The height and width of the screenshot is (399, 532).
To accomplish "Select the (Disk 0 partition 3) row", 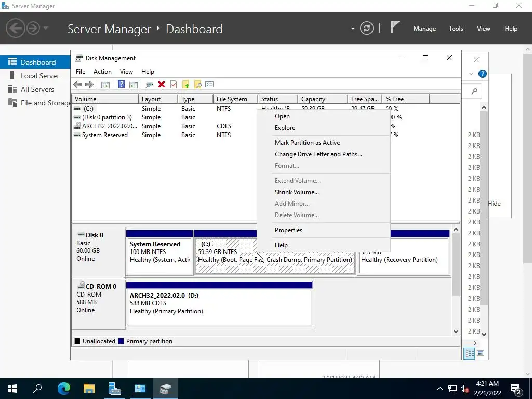I will 165,117.
